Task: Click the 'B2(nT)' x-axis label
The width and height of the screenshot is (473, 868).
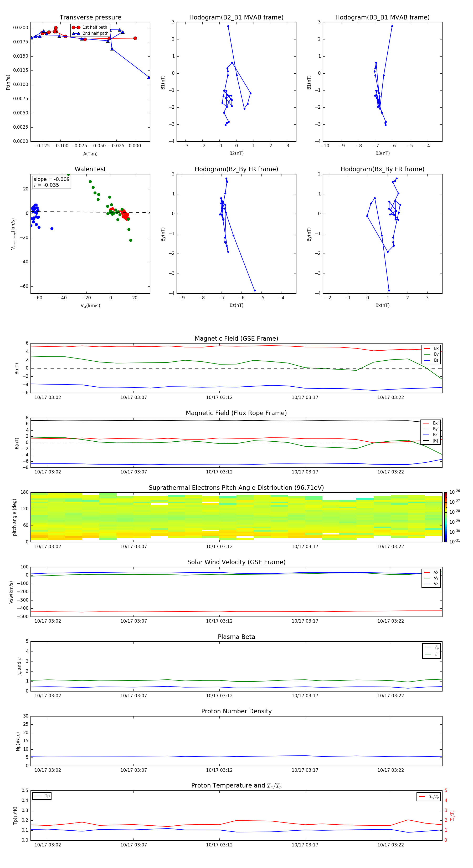Action: [x=236, y=153]
